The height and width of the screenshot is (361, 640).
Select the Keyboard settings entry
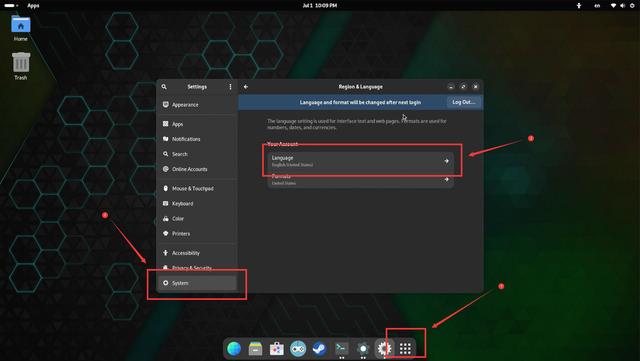[x=197, y=203]
